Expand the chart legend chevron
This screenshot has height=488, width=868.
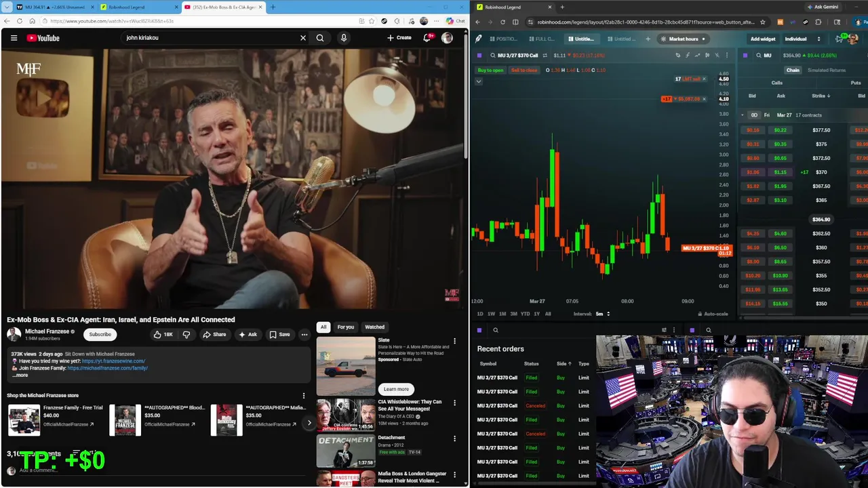click(x=479, y=81)
